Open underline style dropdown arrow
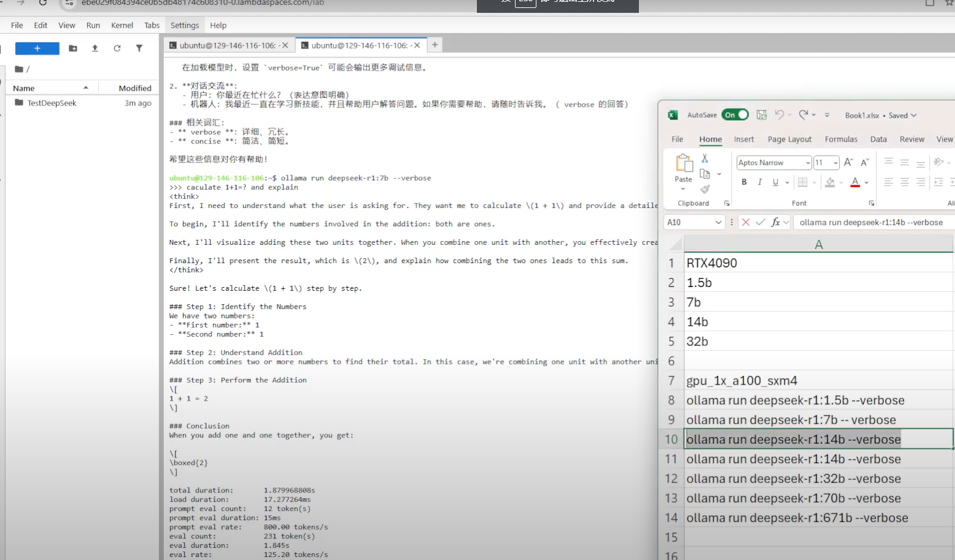This screenshot has height=560, width=955. [787, 183]
